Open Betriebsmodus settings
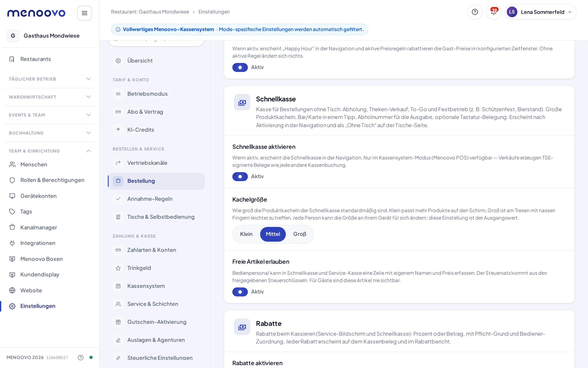The height and width of the screenshot is (368, 588). click(156, 94)
